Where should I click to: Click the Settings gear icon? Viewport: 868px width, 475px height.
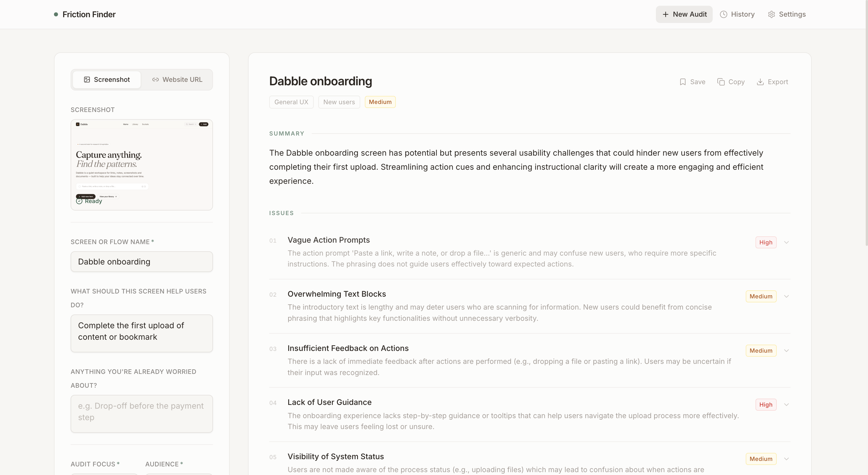[771, 14]
